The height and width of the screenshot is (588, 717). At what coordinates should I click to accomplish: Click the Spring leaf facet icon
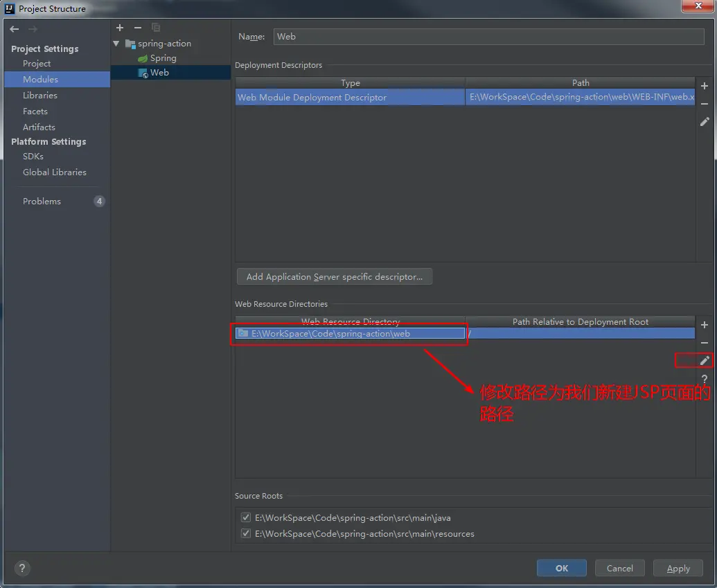pos(143,59)
